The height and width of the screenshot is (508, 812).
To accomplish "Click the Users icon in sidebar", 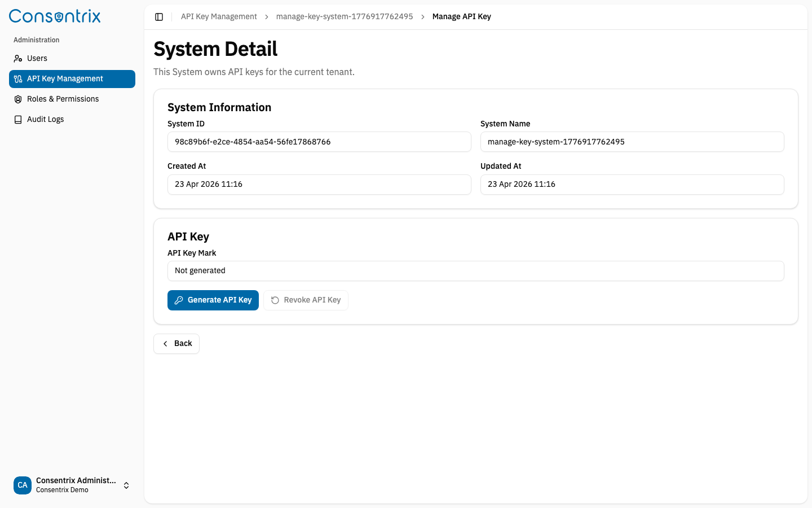I will (18, 58).
